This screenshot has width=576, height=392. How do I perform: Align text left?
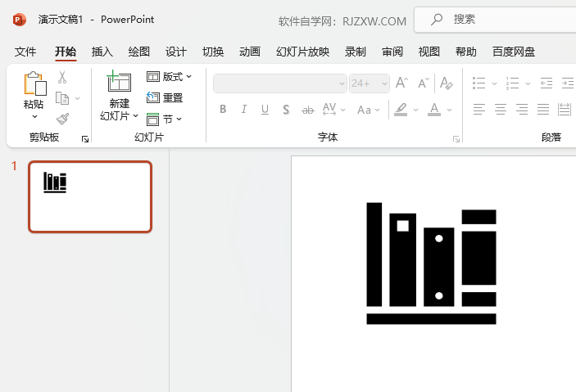pyautogui.click(x=479, y=110)
